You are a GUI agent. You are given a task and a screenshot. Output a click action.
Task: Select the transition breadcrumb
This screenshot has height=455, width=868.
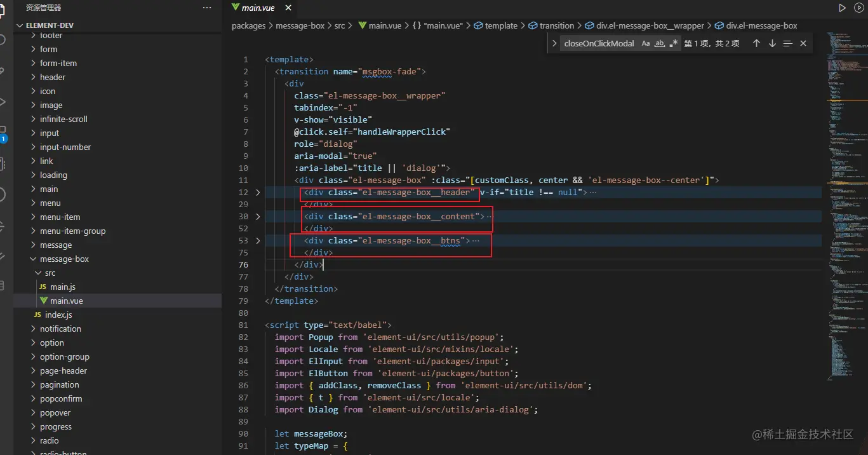557,25
